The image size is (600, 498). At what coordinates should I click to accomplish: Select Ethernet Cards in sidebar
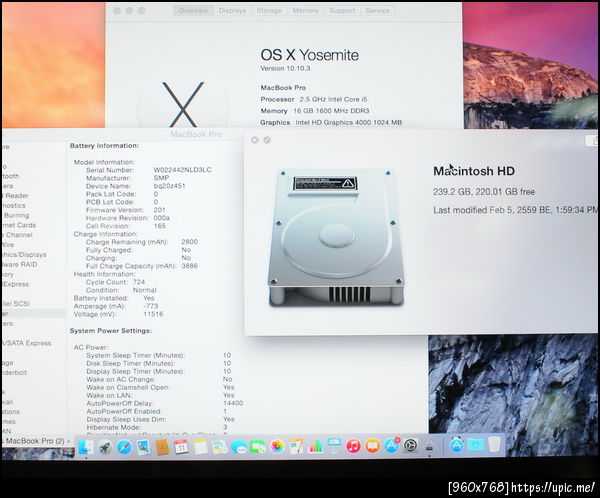click(x=19, y=225)
